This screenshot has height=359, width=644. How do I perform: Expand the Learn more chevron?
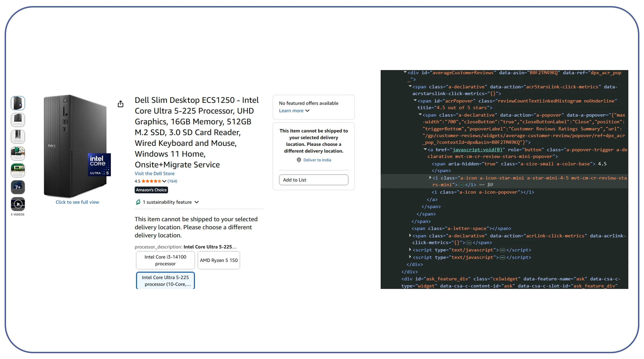tap(307, 111)
